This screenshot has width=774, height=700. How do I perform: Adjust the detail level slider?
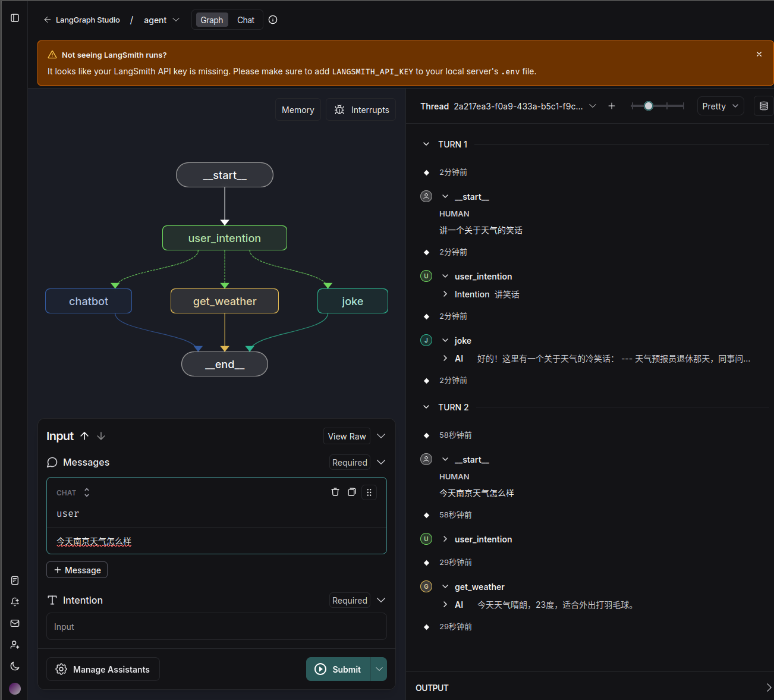[x=649, y=106]
